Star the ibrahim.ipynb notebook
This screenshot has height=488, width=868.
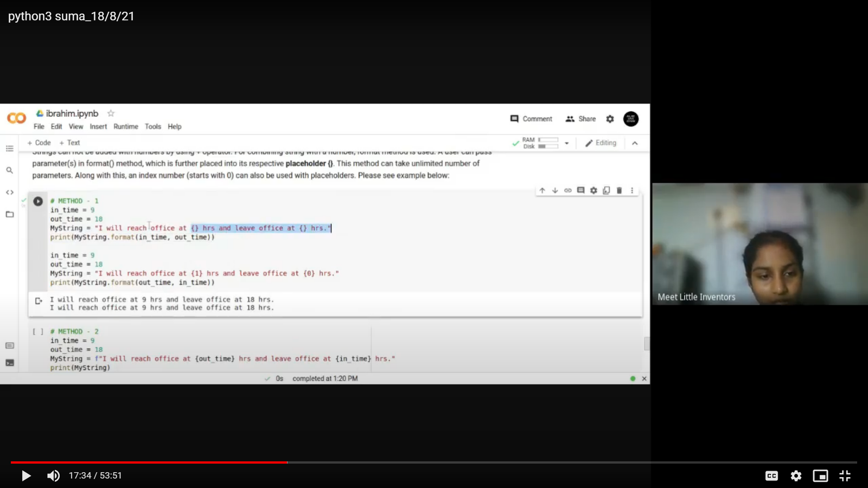[x=111, y=113]
